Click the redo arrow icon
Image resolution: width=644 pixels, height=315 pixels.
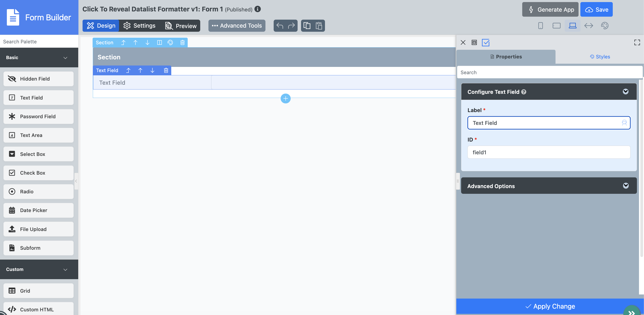pos(291,26)
